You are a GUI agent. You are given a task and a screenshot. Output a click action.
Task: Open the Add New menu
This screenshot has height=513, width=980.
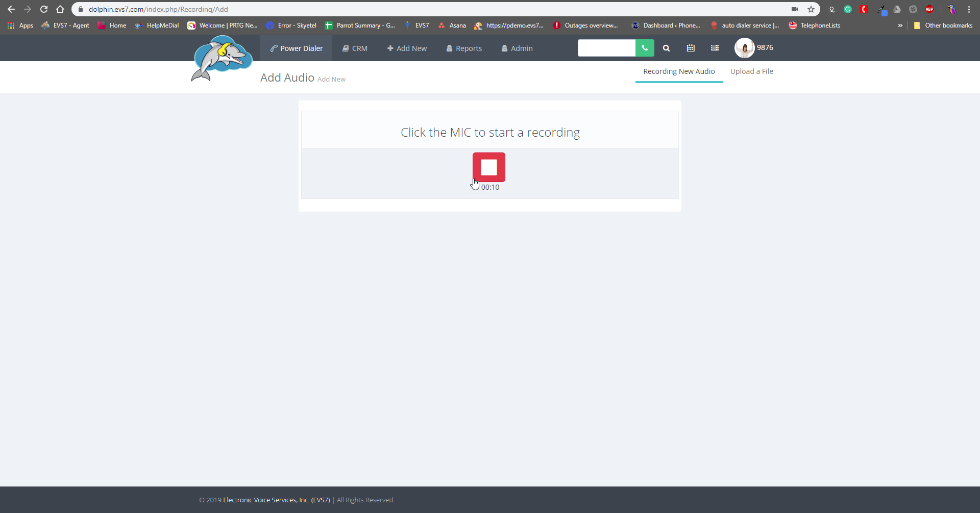tap(407, 48)
